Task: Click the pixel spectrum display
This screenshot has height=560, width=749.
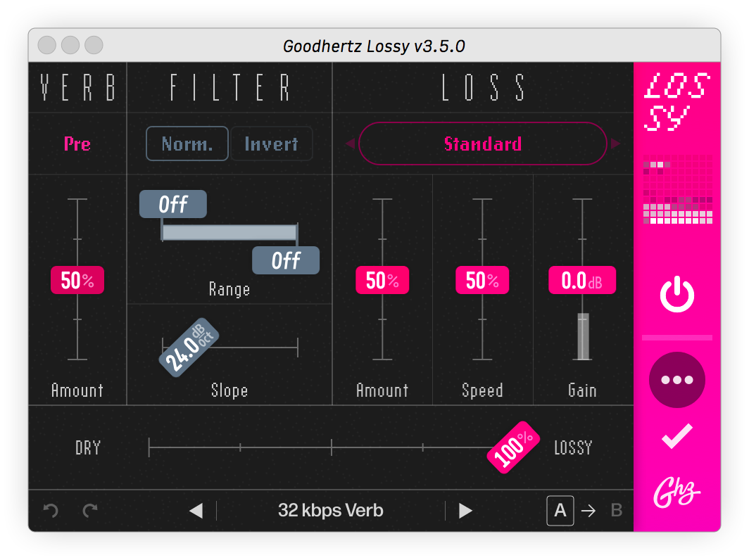Action: tap(677, 189)
